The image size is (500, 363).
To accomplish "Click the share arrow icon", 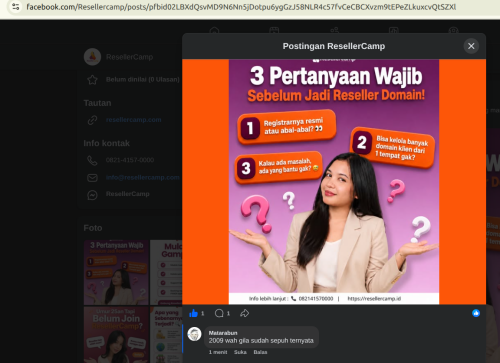I will click(244, 313).
